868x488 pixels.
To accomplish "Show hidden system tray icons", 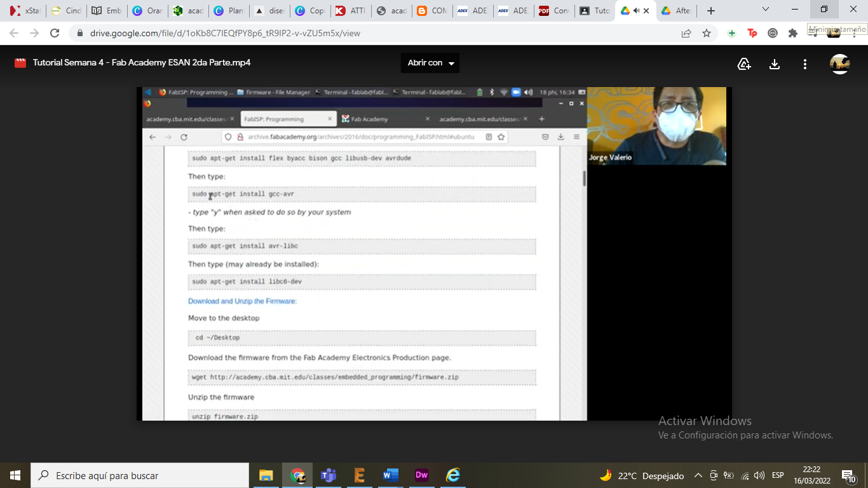I will click(698, 475).
